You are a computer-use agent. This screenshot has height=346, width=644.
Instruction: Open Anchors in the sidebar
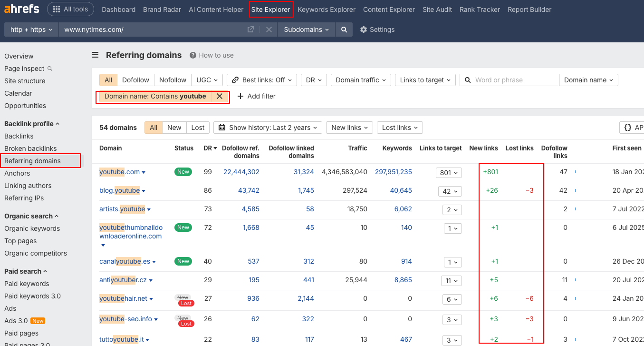point(17,173)
